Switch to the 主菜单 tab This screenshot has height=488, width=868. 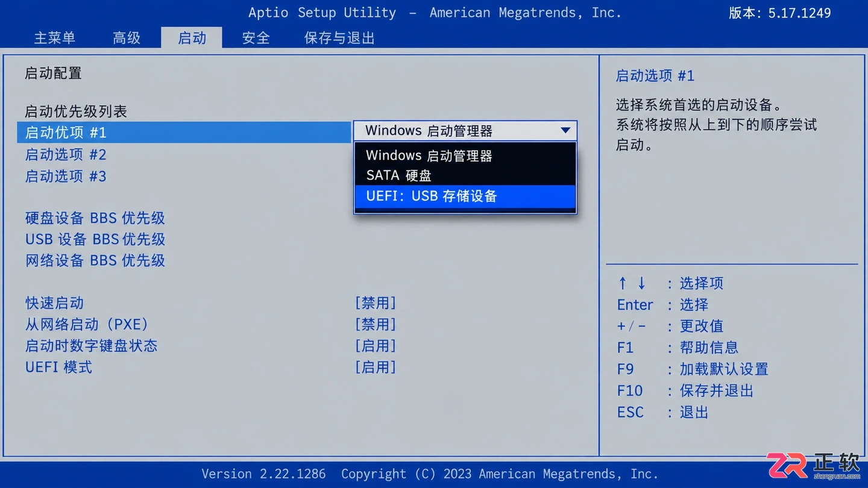point(55,38)
